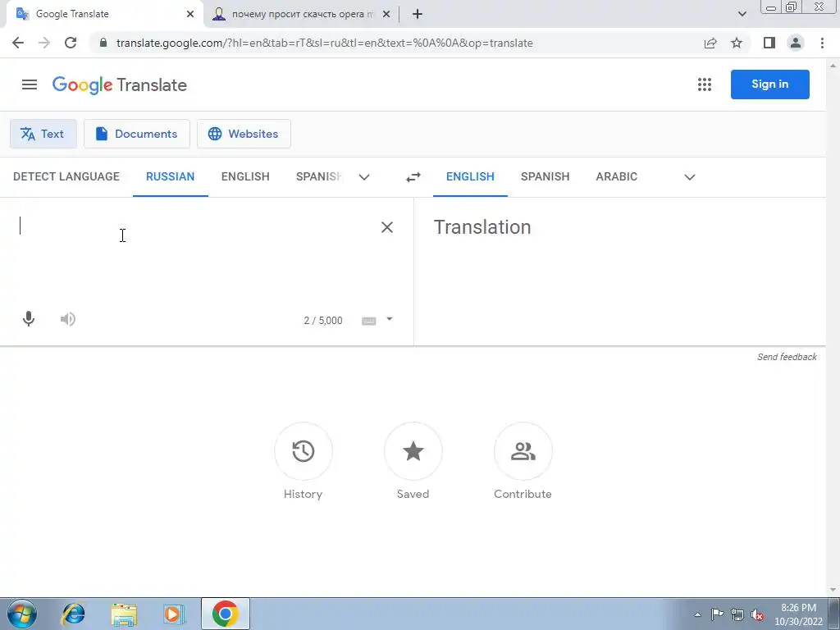Expand more target languages list
The image size is (840, 630).
pos(689,177)
